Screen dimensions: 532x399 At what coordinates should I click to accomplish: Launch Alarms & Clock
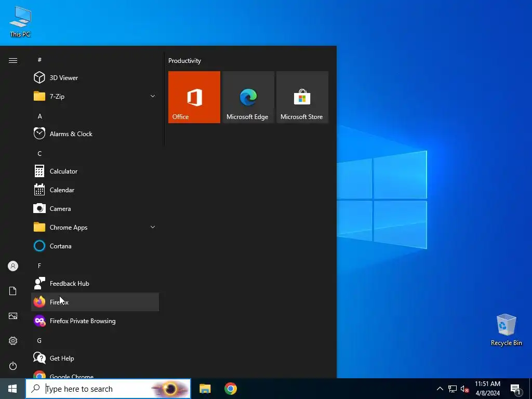click(x=95, y=134)
